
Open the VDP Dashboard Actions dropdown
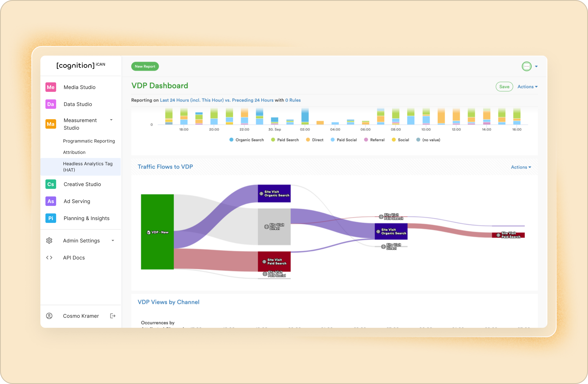pyautogui.click(x=528, y=87)
